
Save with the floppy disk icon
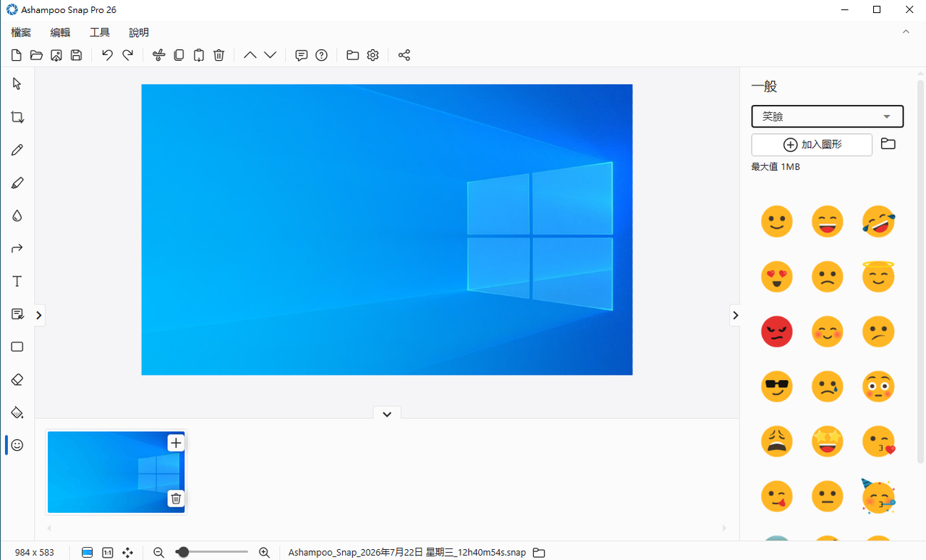(76, 55)
